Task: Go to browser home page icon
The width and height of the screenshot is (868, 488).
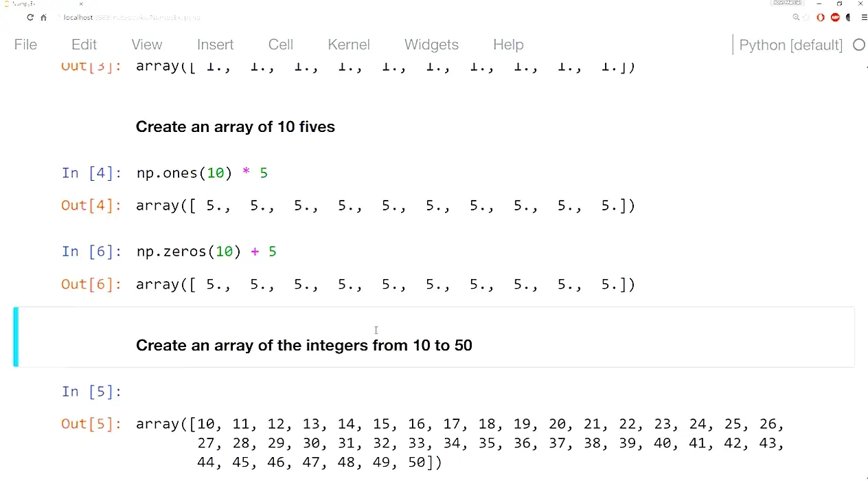Action: (43, 17)
